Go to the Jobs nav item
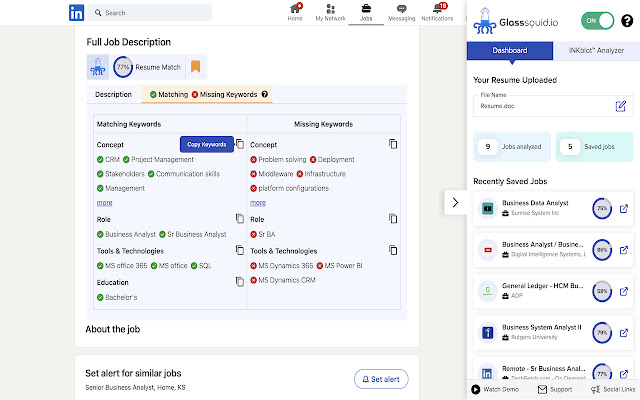This screenshot has height=400, width=640. (x=366, y=12)
